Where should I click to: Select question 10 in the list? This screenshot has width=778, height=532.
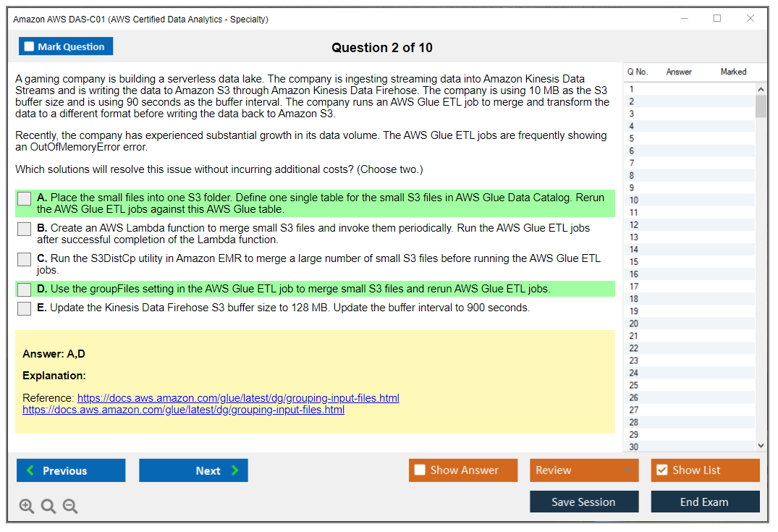coord(634,200)
